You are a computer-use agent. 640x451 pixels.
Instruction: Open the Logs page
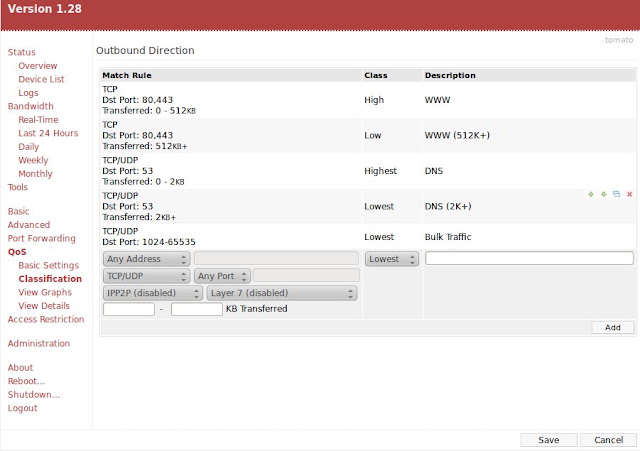tap(28, 93)
